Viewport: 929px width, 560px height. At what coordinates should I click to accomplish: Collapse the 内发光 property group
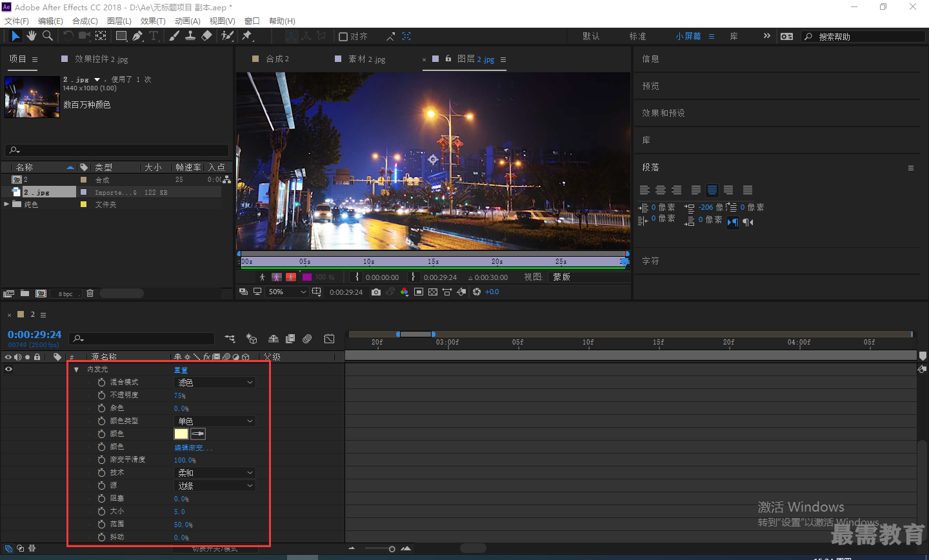[76, 370]
